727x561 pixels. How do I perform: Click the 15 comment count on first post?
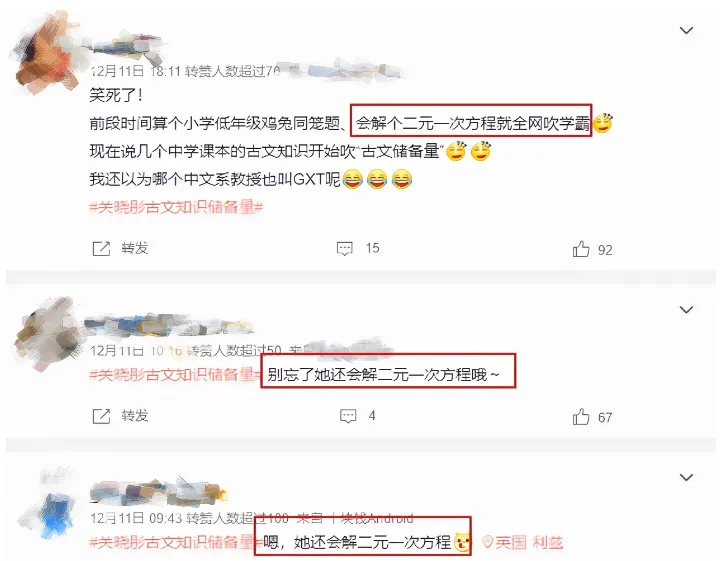pos(372,248)
